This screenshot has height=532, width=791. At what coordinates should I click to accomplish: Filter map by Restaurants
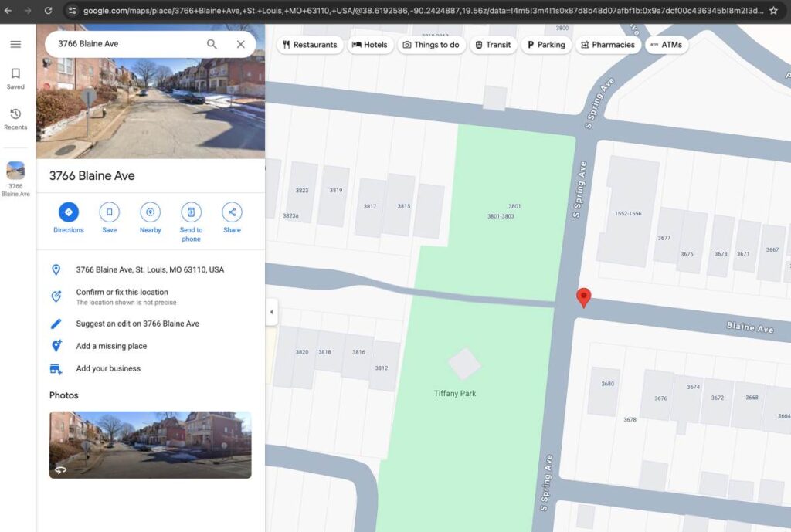point(310,45)
